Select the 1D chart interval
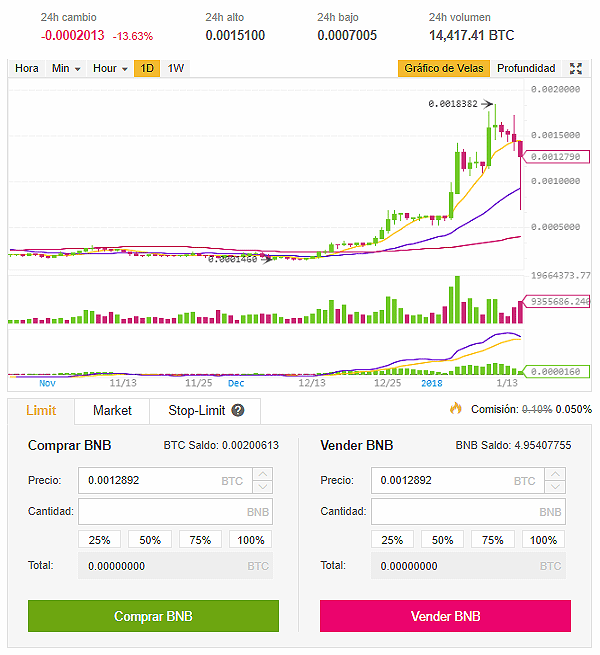This screenshot has width=600, height=655. (147, 69)
